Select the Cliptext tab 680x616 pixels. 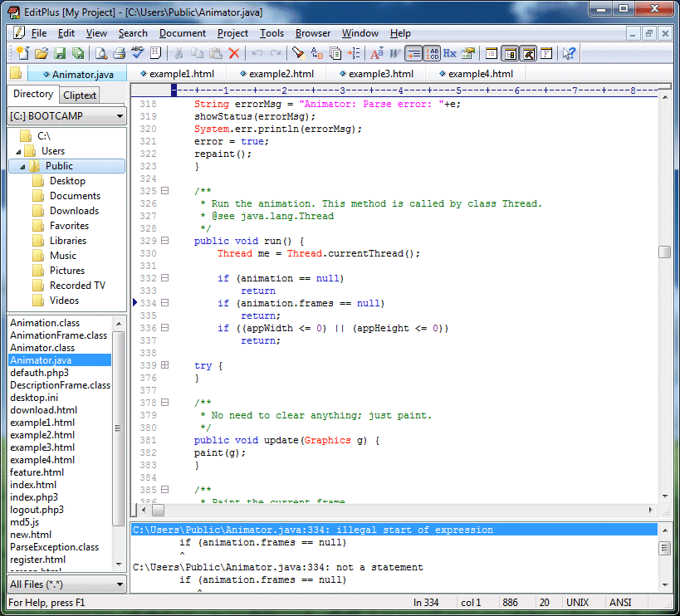(x=79, y=94)
